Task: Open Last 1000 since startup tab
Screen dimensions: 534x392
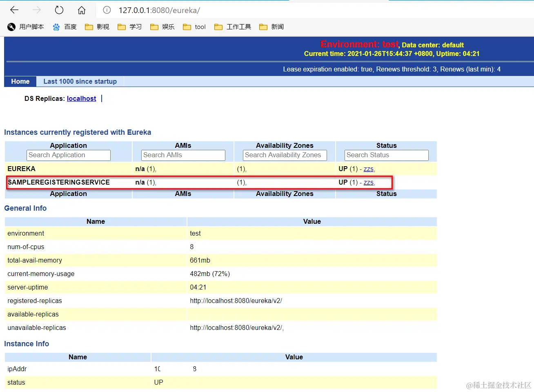Action: coord(80,81)
